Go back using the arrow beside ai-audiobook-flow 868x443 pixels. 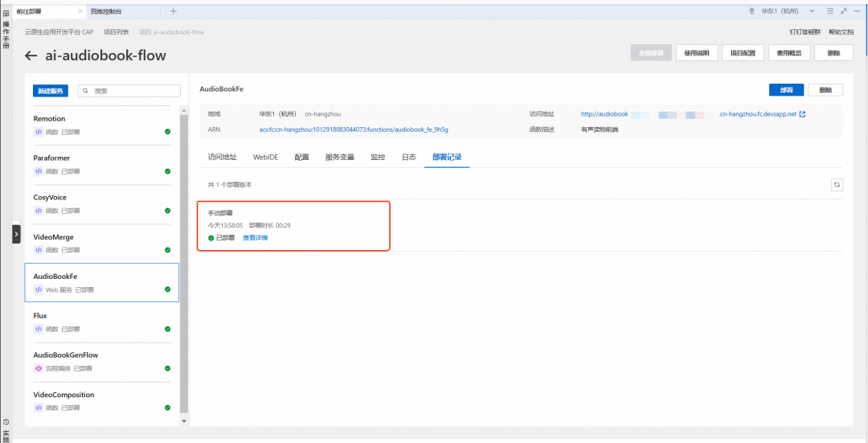31,55
